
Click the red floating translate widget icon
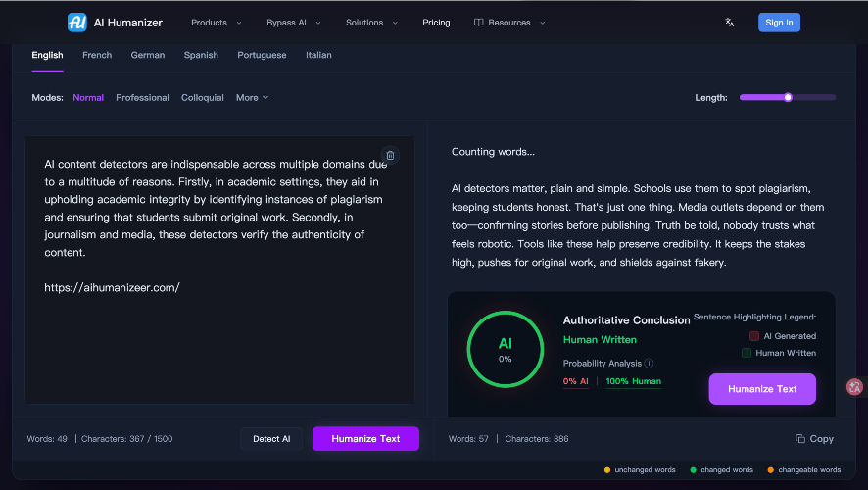pos(853,387)
